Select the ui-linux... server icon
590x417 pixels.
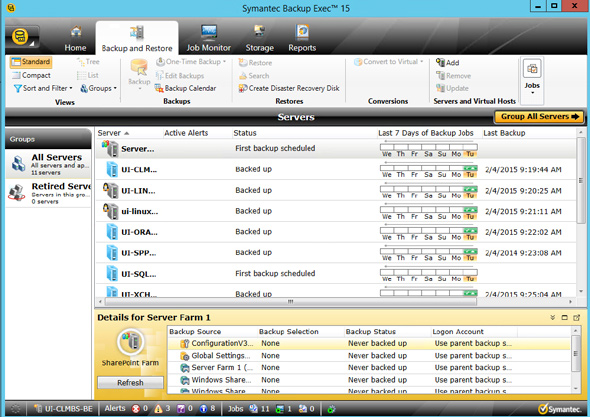tap(111, 211)
